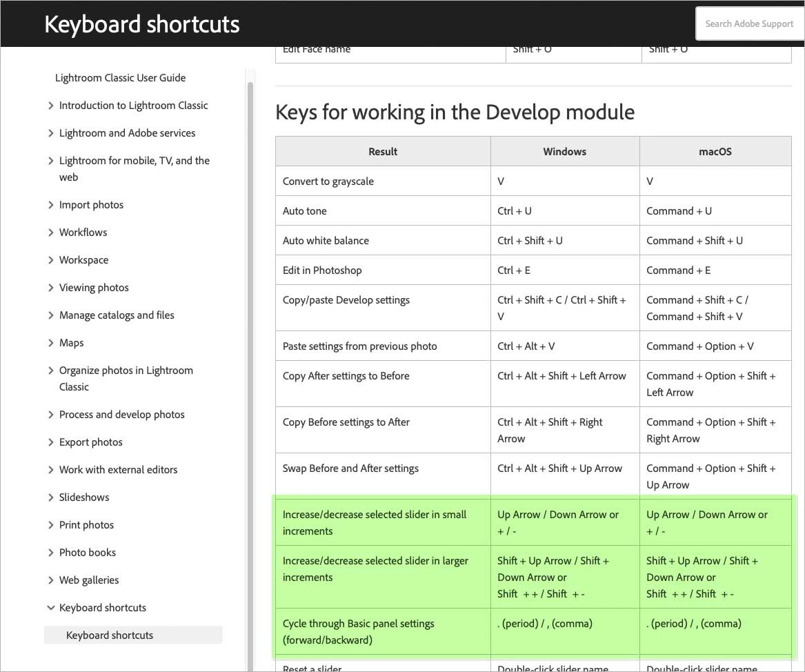This screenshot has width=805, height=672.
Task: Expand the Viewing photos chevron
Action: click(50, 288)
